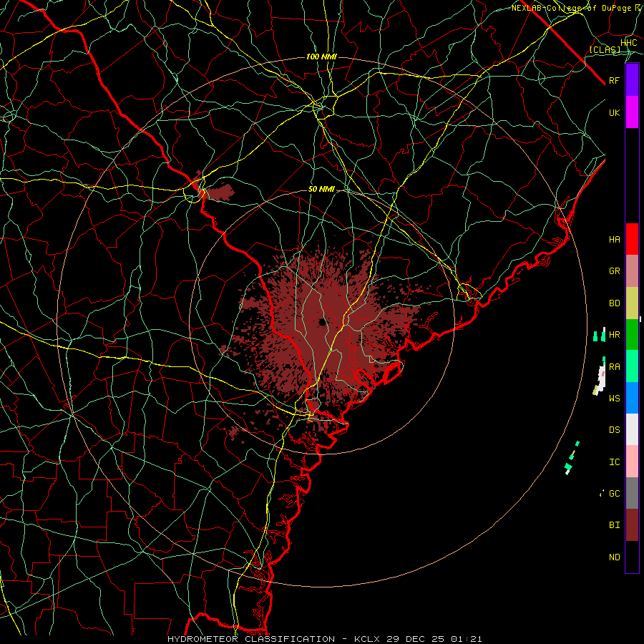Screen dimensions: 644x644
Task: Click the HA red legend swatch
Action: (x=632, y=239)
